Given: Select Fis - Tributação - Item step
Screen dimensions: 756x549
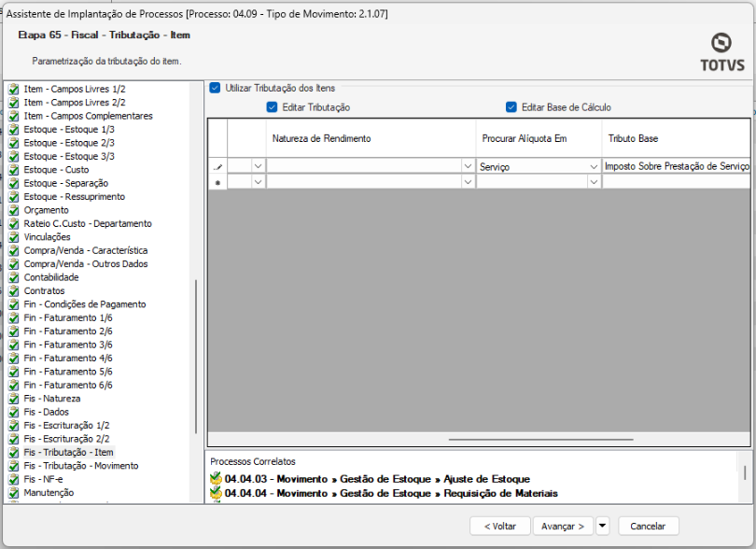Looking at the screenshot, I should 68,453.
